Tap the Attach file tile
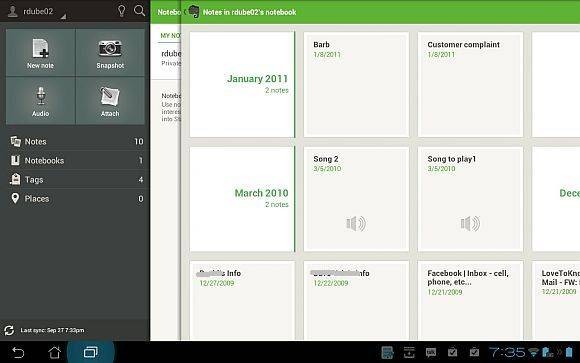 (x=110, y=101)
